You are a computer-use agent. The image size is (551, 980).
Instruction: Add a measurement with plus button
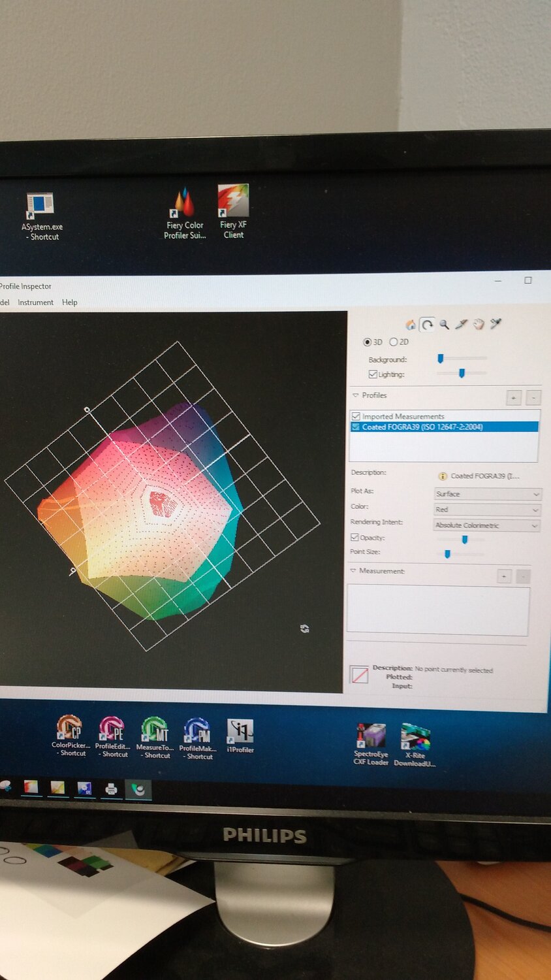pyautogui.click(x=504, y=576)
